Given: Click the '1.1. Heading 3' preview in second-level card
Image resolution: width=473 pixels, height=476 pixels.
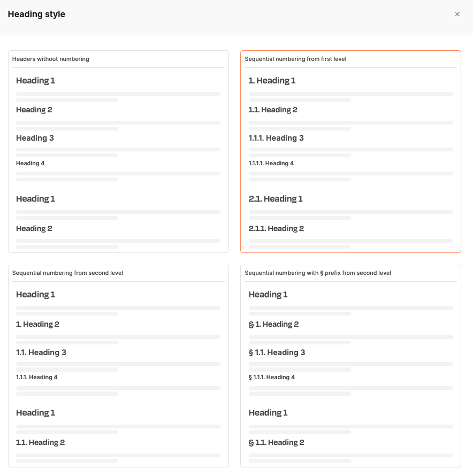Looking at the screenshot, I should 41,352.
